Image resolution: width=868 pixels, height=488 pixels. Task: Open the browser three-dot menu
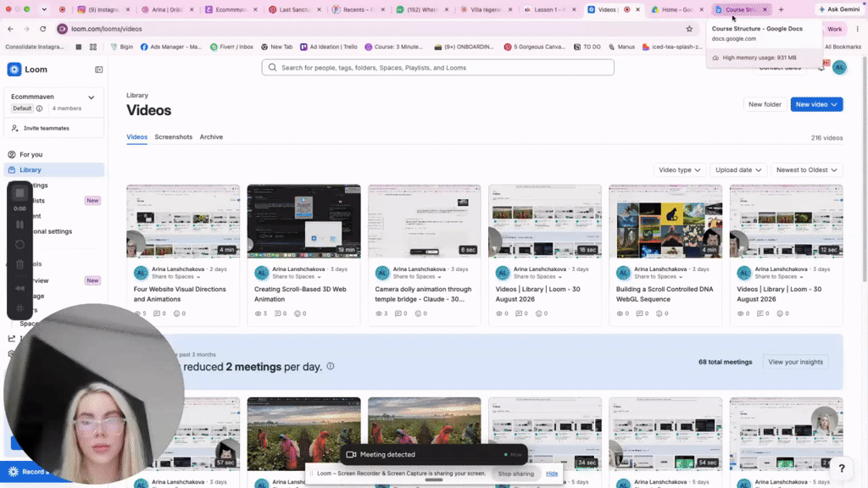(858, 29)
